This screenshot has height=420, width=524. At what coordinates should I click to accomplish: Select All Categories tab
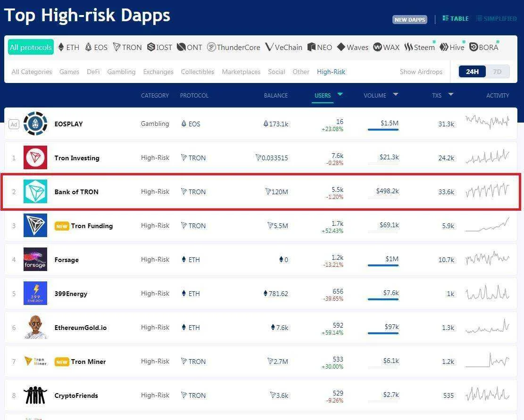click(32, 72)
